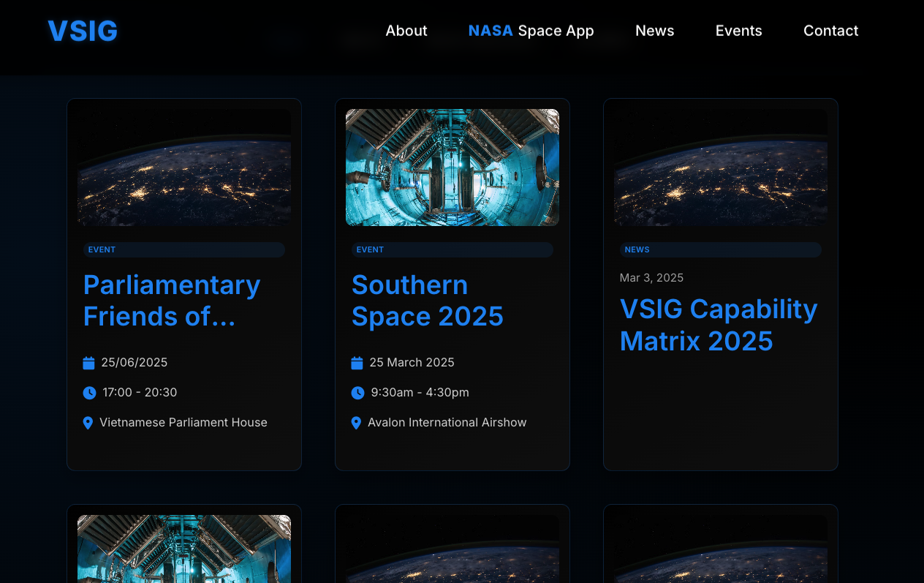Open the News navigation link

coord(654,31)
